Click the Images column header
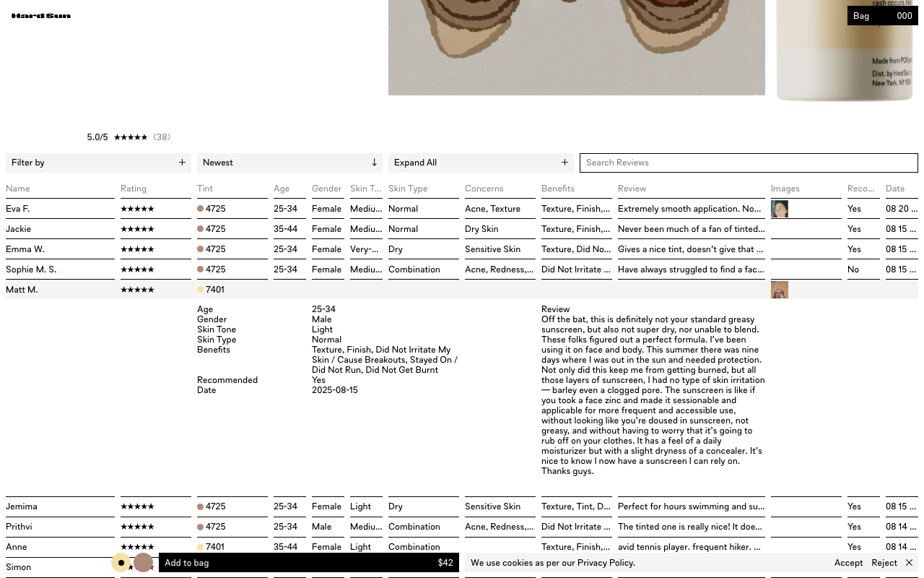 [785, 189]
